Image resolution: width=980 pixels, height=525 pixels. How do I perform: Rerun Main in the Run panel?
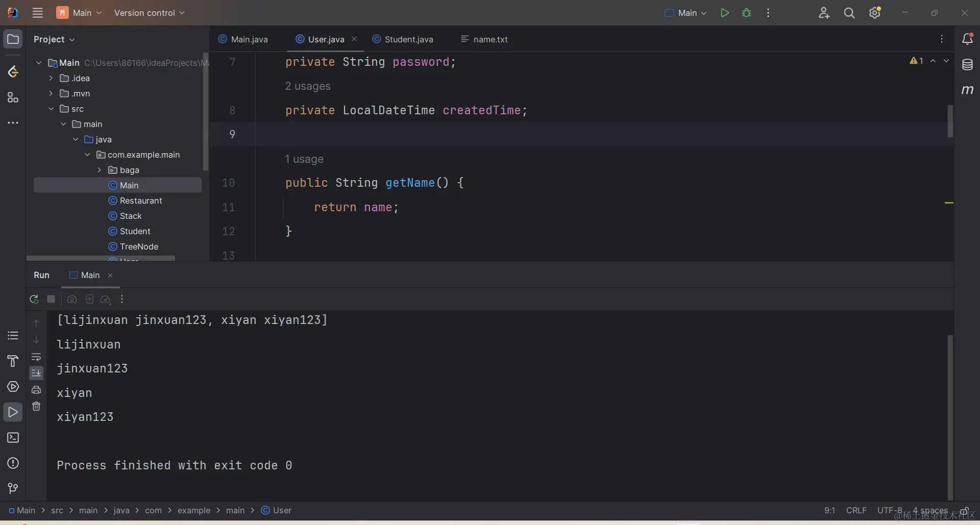pyautogui.click(x=34, y=299)
